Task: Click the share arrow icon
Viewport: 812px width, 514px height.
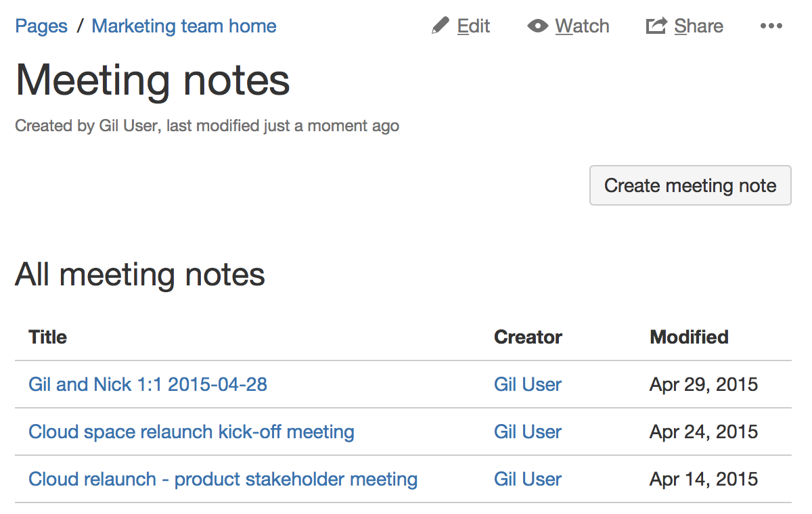Action: tap(656, 26)
